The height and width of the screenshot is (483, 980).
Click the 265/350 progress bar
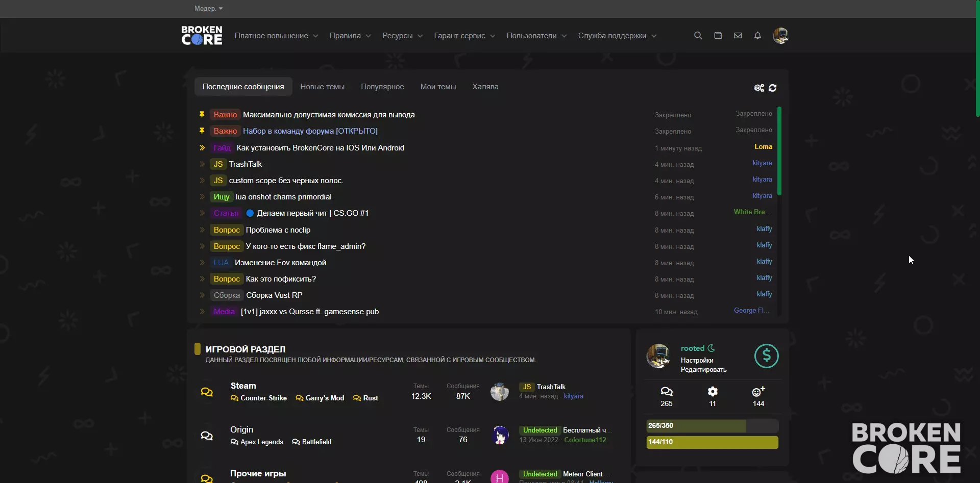click(x=712, y=425)
